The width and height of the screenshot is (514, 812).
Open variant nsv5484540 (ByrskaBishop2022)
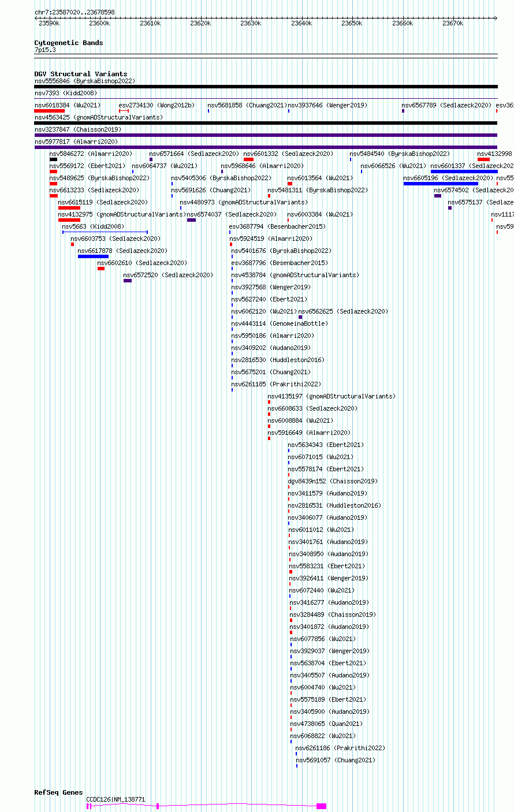(x=400, y=154)
